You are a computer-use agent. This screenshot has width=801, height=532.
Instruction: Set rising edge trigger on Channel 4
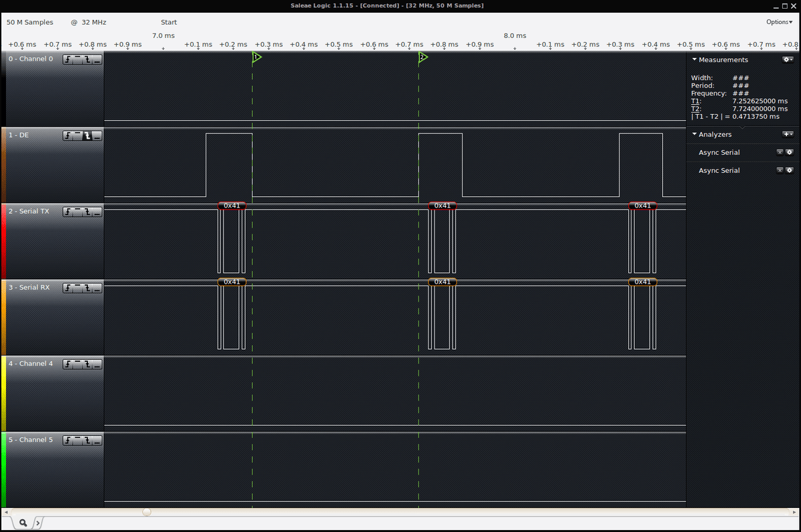(x=68, y=364)
